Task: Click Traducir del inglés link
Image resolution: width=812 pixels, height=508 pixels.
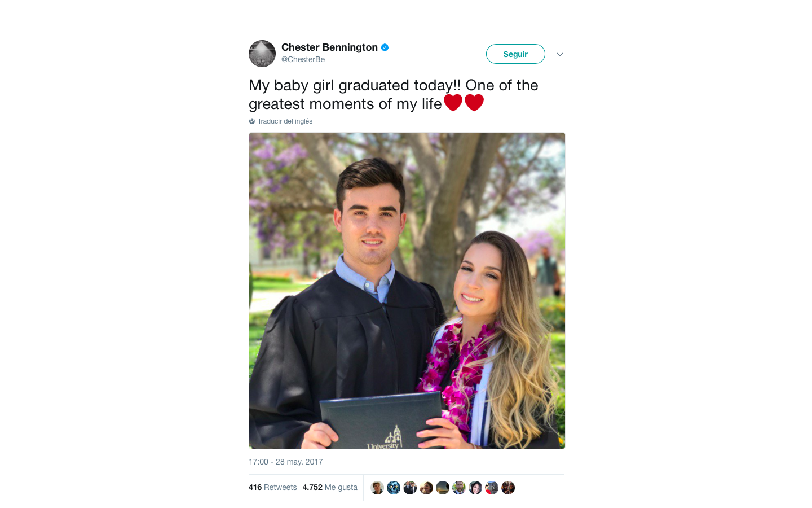Action: pyautogui.click(x=285, y=121)
